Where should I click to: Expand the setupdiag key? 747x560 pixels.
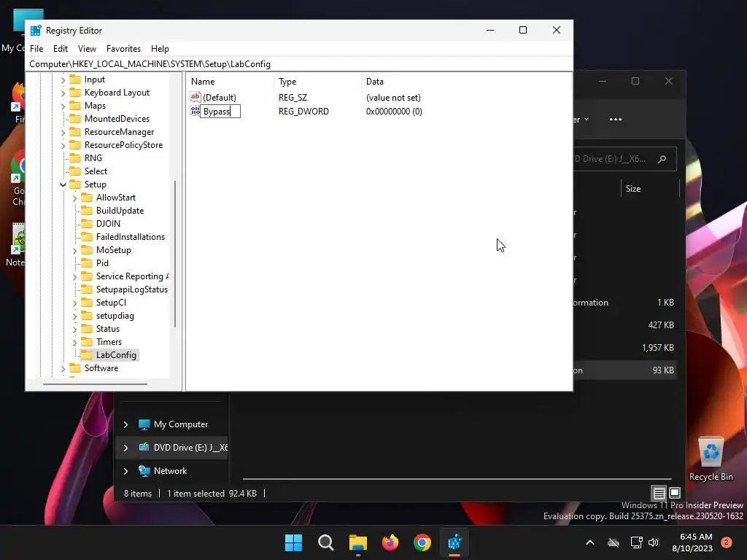coord(75,316)
